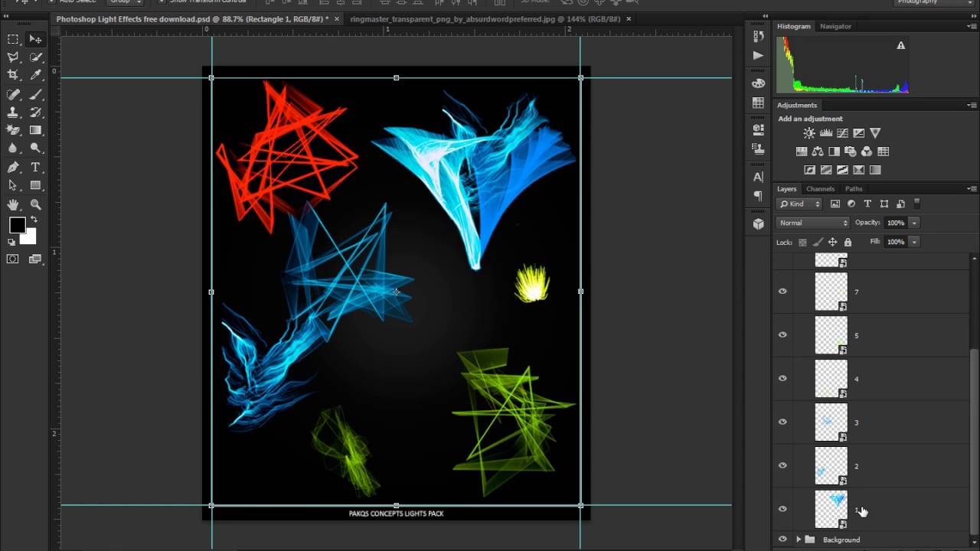The image size is (980, 551).
Task: Select the Crop tool
Action: (x=13, y=75)
